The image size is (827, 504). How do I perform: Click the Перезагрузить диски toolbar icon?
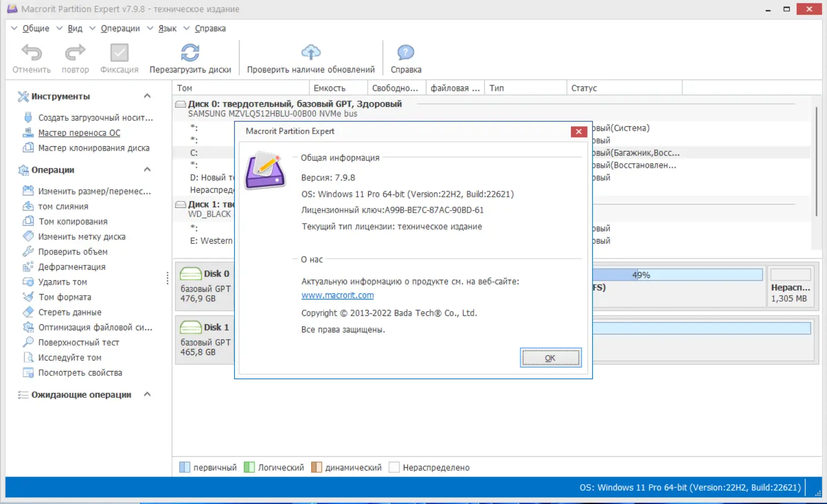coord(190,52)
